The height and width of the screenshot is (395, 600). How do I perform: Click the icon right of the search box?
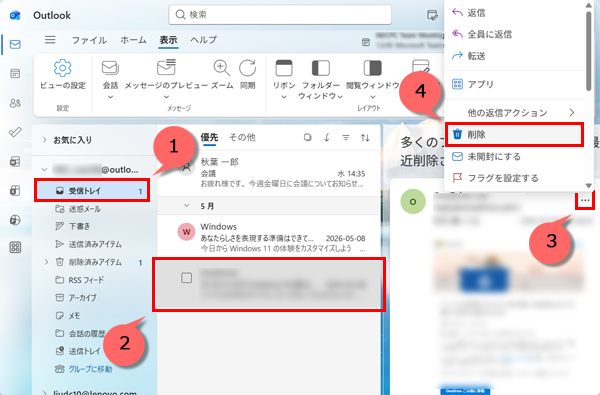point(432,15)
